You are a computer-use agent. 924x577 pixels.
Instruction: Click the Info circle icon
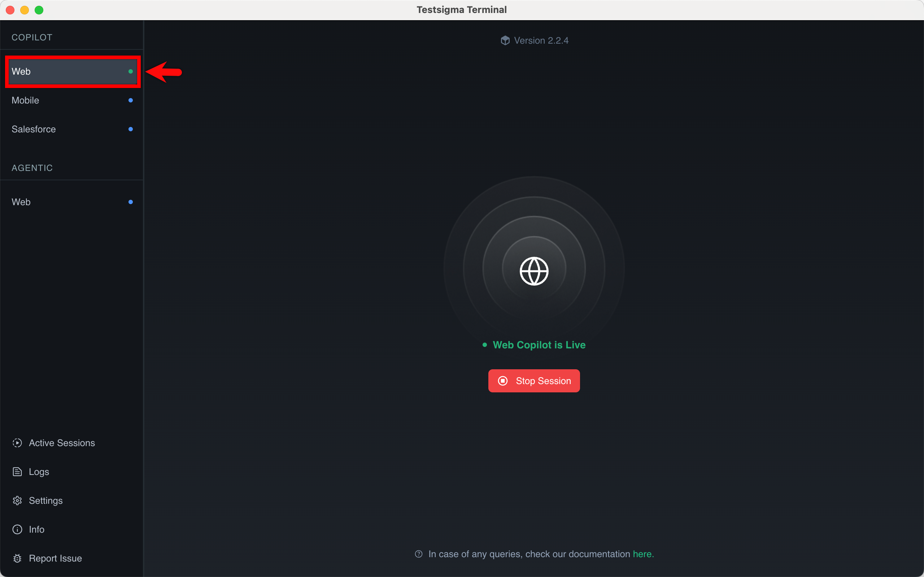pyautogui.click(x=17, y=529)
